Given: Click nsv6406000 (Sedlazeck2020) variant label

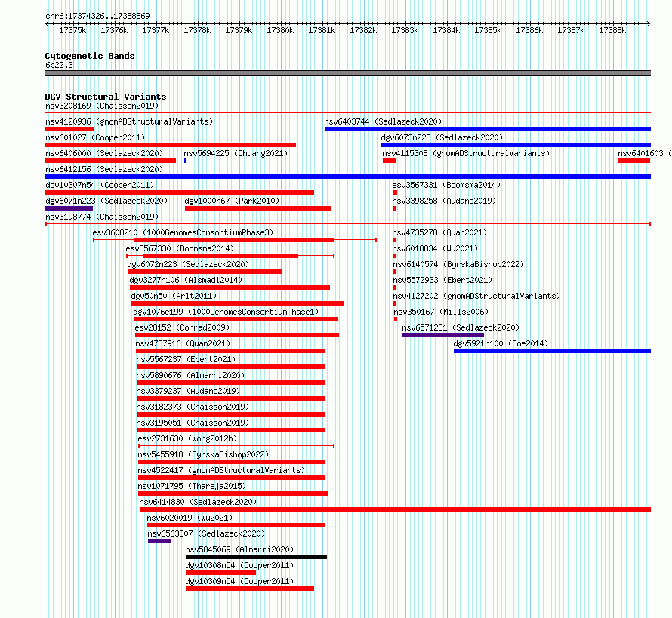Looking at the screenshot, I should pos(104,153).
